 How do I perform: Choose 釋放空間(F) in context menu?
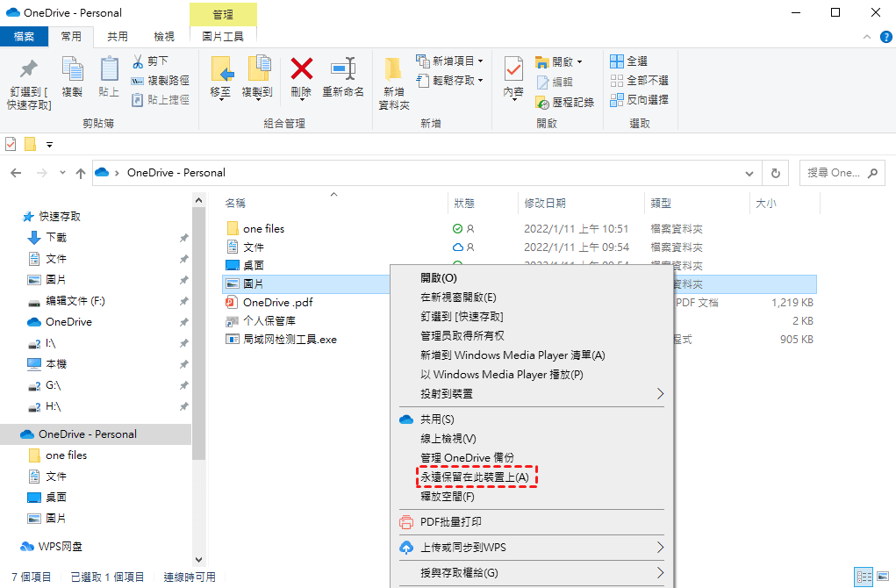[x=448, y=497]
